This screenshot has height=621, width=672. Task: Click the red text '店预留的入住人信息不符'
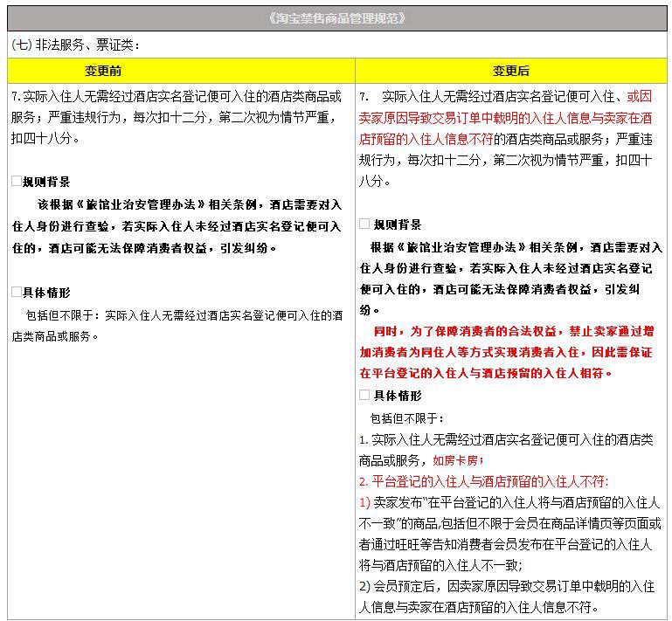pos(426,139)
